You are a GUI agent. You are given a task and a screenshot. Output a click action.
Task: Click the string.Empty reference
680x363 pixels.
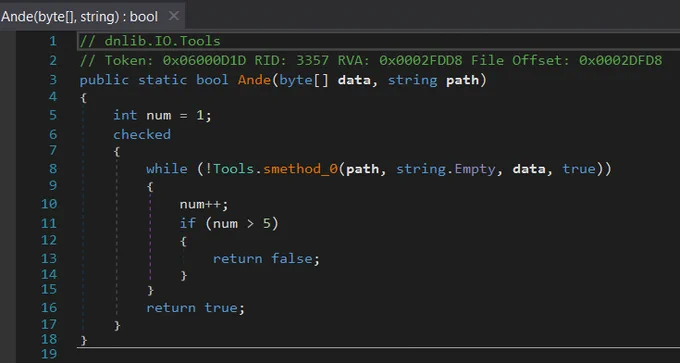[x=445, y=169]
